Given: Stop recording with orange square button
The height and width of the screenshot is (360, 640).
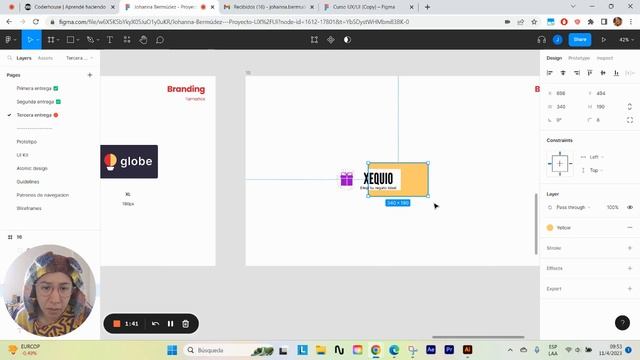Looking at the screenshot, I should click(116, 324).
